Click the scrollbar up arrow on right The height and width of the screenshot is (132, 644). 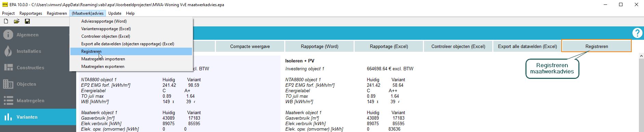(x=641, y=56)
